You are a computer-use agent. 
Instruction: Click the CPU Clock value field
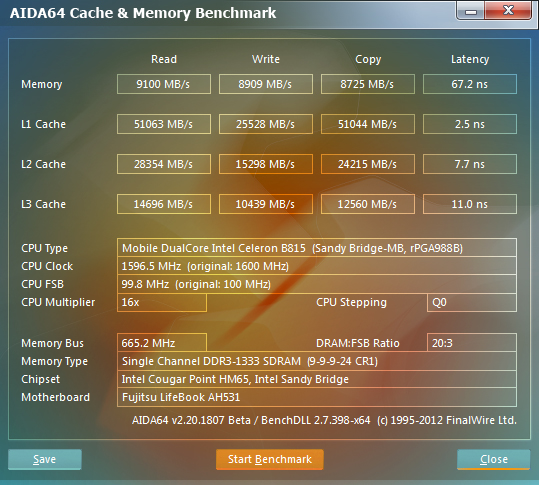(x=317, y=266)
